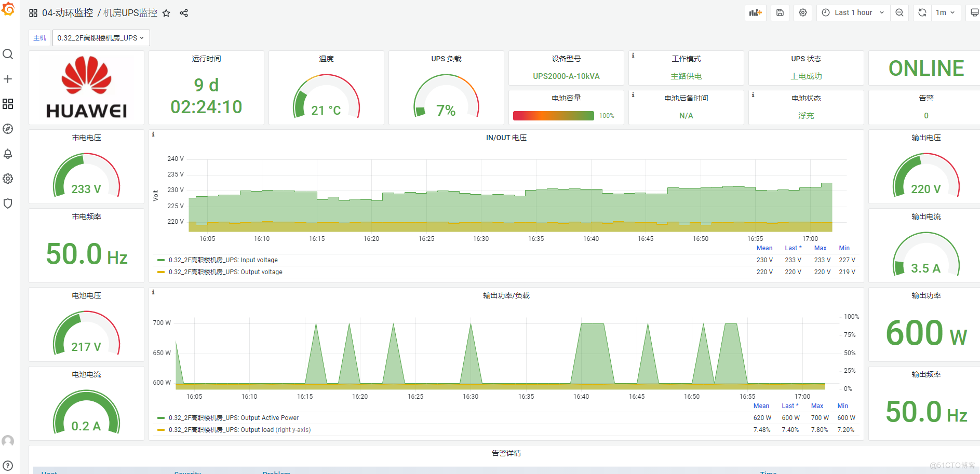Screen dimensions: 980x474
Task: Open the 电池容量 panel title menu
Action: pyautogui.click(x=566, y=98)
